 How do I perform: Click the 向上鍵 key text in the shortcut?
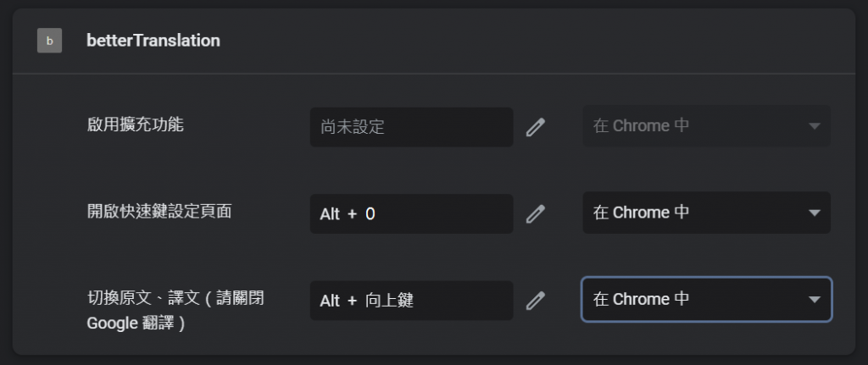[390, 301]
